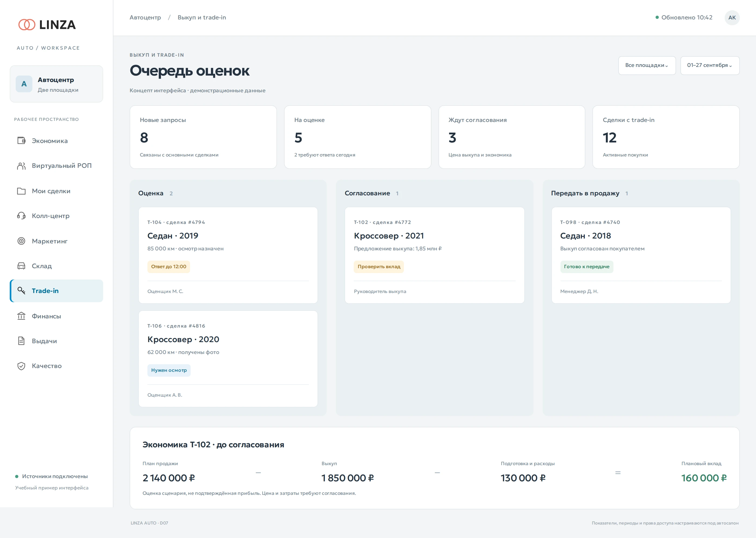Screen dimensions: 756x538
Task: Go to Виртуальный РОП section
Action: point(56,166)
